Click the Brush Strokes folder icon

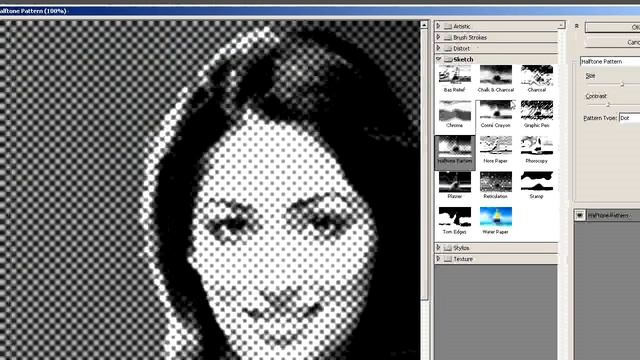[x=448, y=37]
